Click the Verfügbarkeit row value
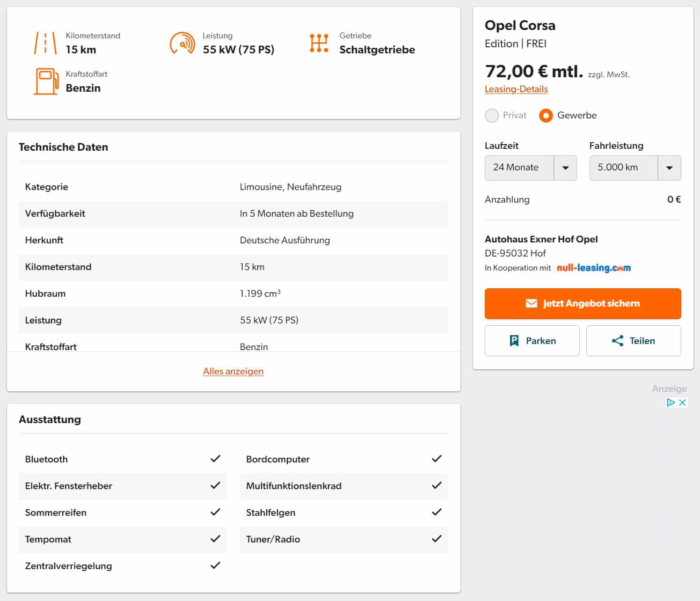This screenshot has height=601, width=700. 297,213
